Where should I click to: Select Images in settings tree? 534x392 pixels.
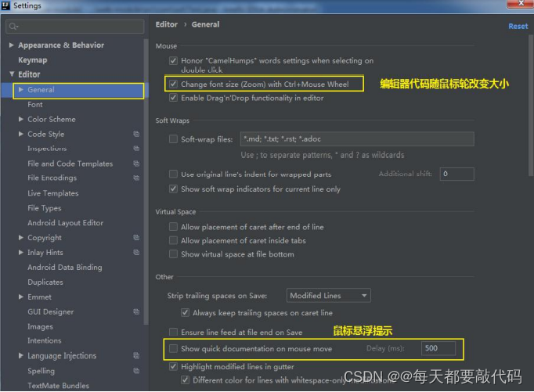pyautogui.click(x=40, y=327)
